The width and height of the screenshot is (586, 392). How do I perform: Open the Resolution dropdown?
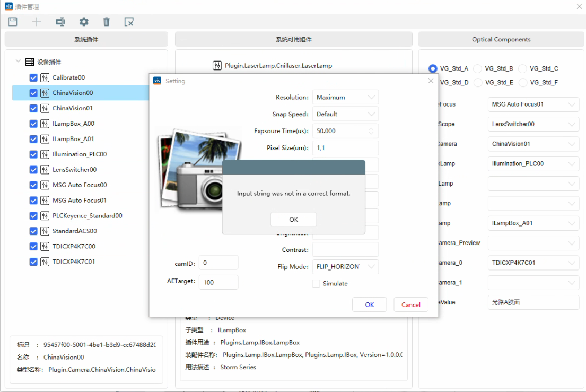345,97
